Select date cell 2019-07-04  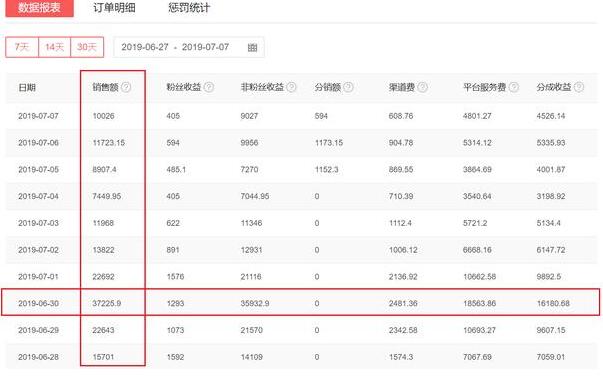tap(38, 196)
